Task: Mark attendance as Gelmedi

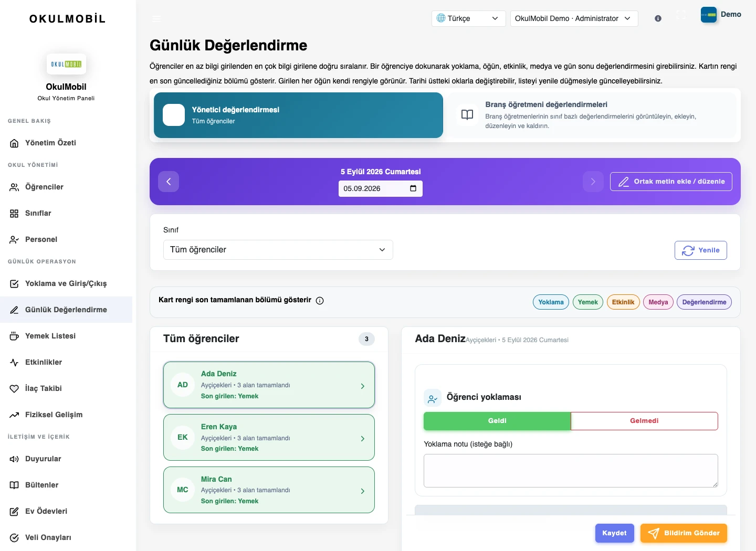Action: pos(644,421)
